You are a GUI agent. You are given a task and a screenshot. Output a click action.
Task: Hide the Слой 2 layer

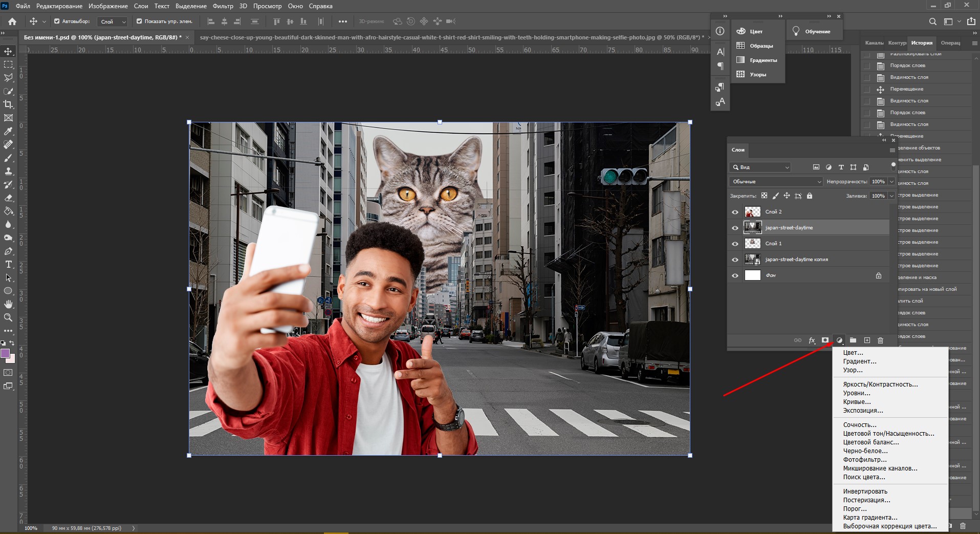coord(735,212)
